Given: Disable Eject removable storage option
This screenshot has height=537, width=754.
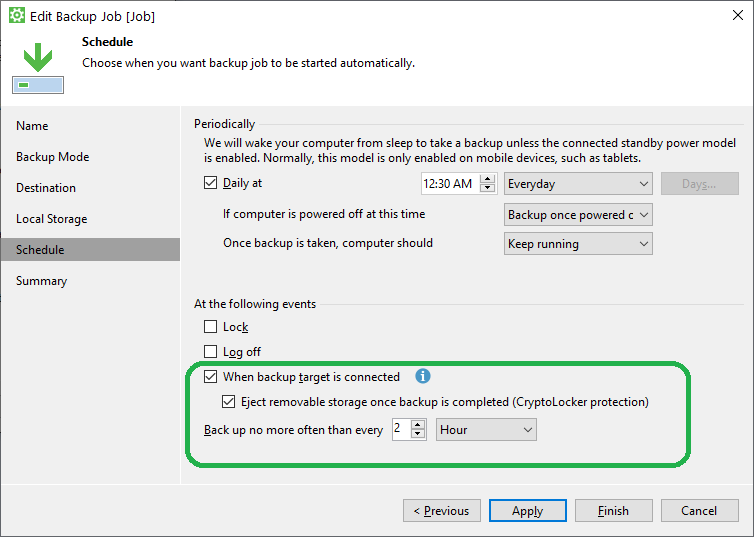Looking at the screenshot, I should [228, 402].
